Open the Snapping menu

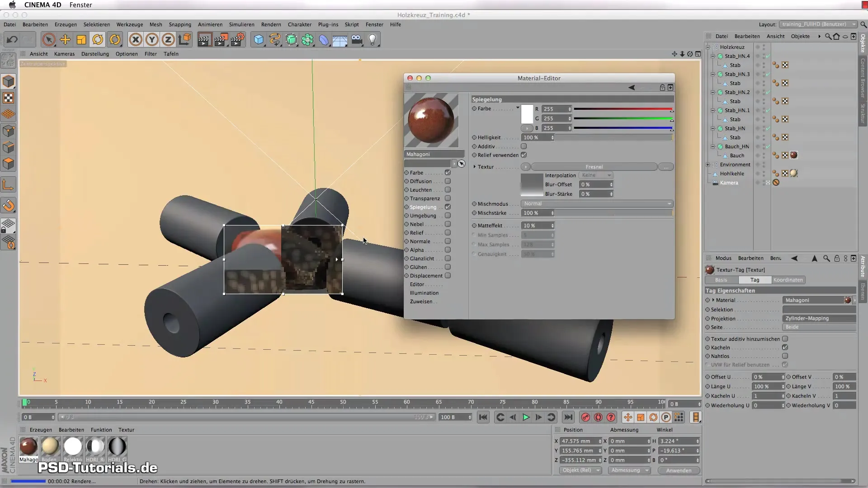pos(180,24)
